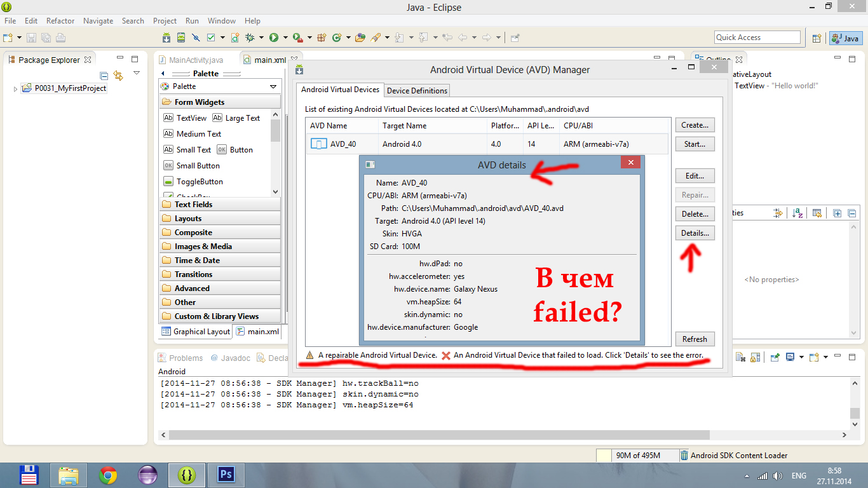This screenshot has height=488, width=868.
Task: Open Package Explorer view menu triangle
Action: [x=136, y=74]
